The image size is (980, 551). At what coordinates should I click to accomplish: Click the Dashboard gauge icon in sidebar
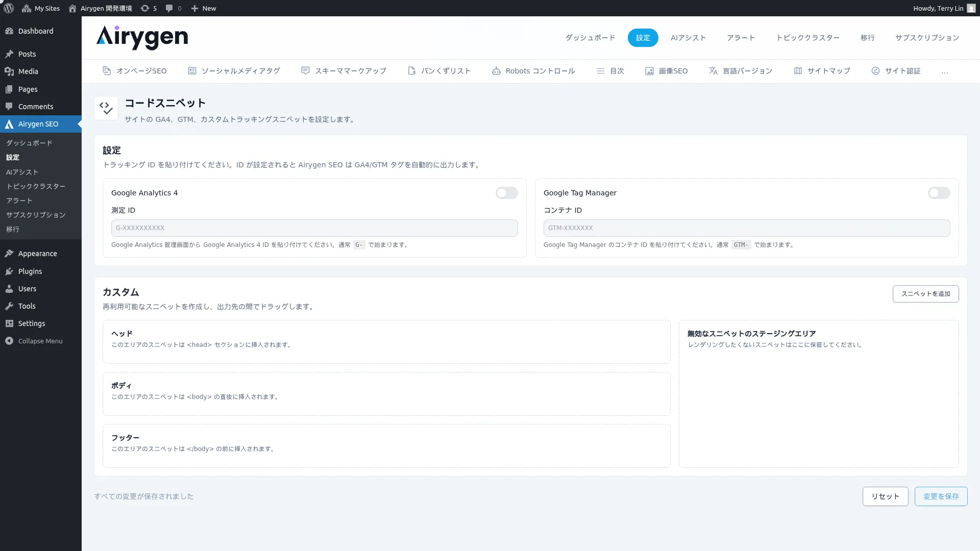(9, 31)
